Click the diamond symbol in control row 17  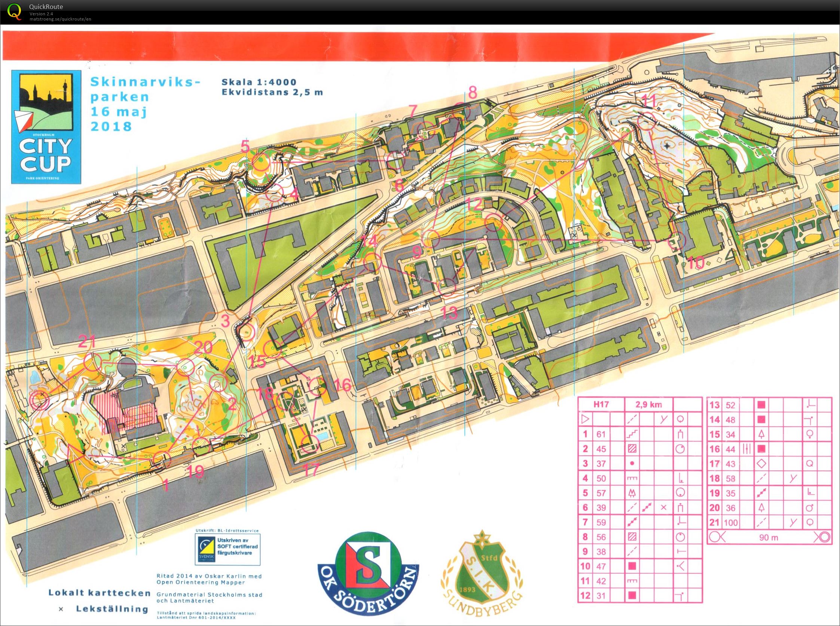(761, 463)
